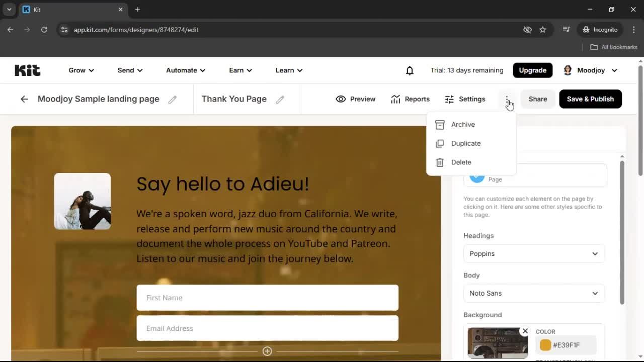644x362 pixels.
Task: Open the Reports panel icon
Action: point(395,99)
